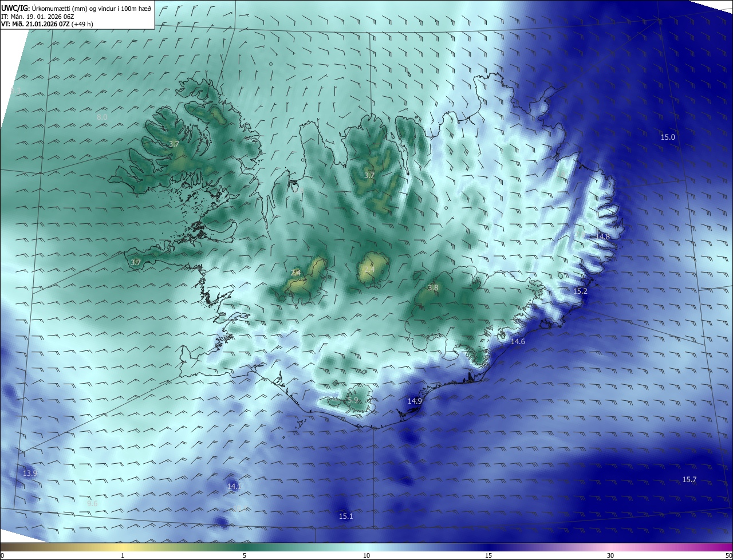Select the VT: Mið. 21.01.2026 07Z line

click(47, 24)
